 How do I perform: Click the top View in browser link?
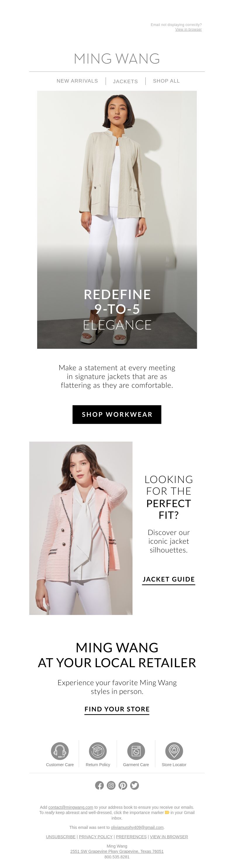tap(188, 29)
